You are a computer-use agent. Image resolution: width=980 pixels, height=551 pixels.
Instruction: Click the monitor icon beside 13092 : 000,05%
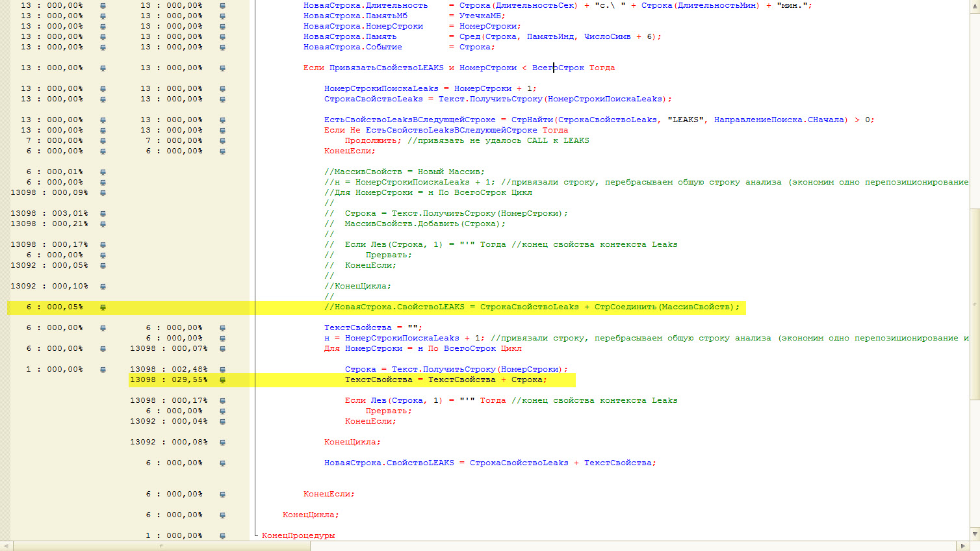pyautogui.click(x=103, y=266)
